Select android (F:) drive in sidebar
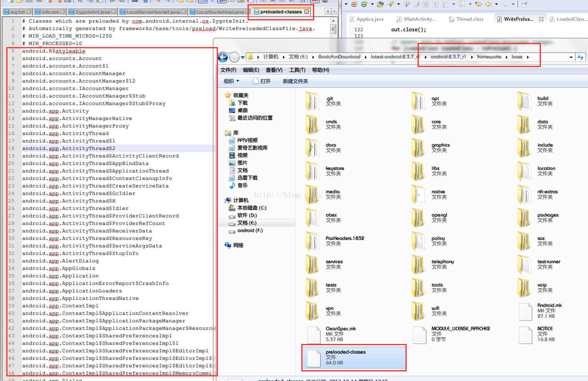 point(246,230)
